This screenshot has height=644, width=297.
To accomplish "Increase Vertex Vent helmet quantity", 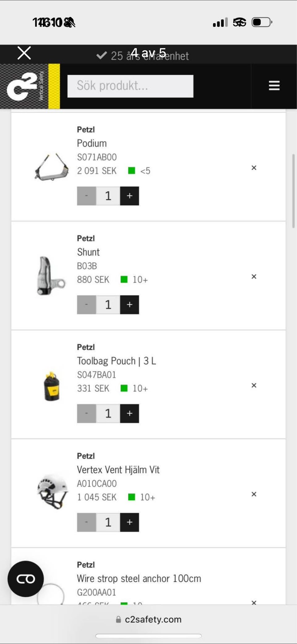I will (x=129, y=522).
